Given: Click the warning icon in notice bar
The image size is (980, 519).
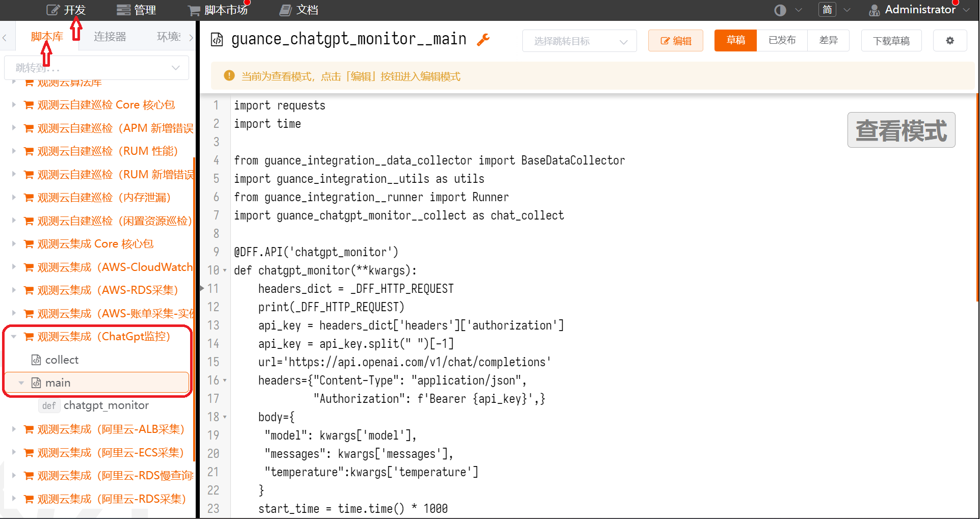Looking at the screenshot, I should pyautogui.click(x=229, y=76).
